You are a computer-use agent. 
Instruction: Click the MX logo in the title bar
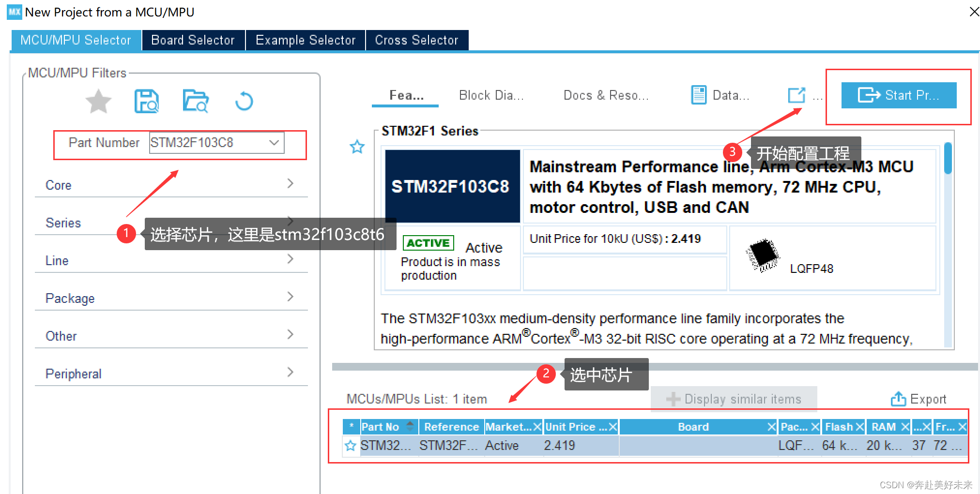click(15, 12)
